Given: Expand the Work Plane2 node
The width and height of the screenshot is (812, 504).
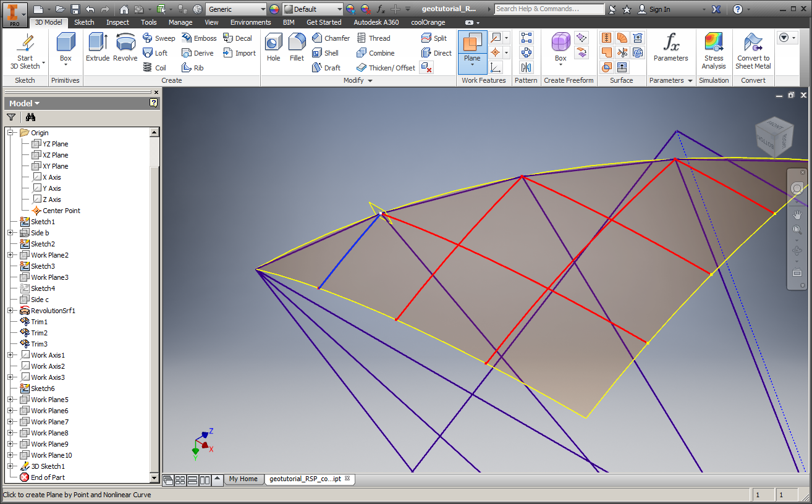Looking at the screenshot, I should click(11, 255).
